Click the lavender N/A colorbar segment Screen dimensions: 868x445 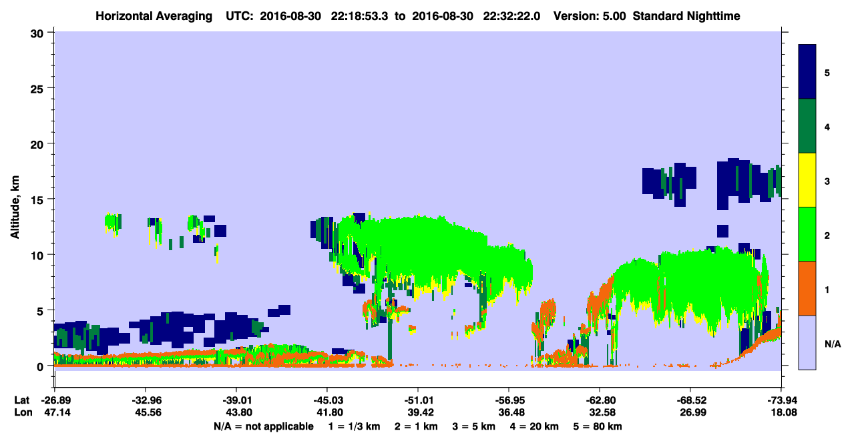(x=807, y=342)
